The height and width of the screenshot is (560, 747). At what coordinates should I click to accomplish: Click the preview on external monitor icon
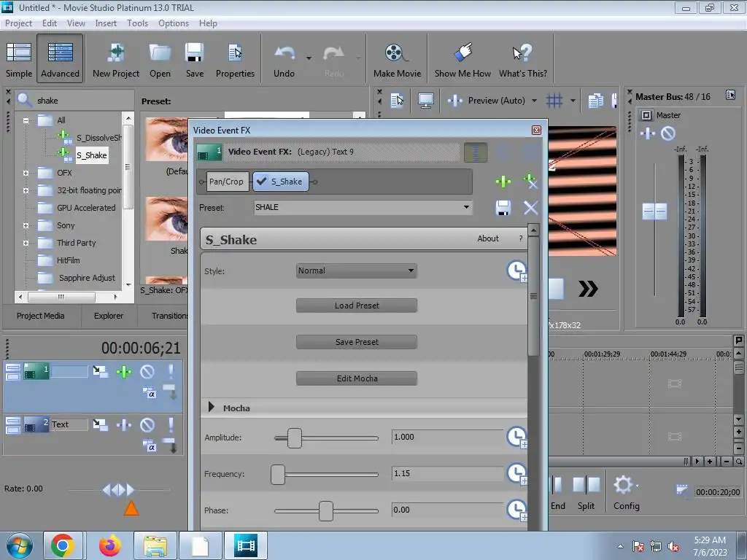pos(425,101)
